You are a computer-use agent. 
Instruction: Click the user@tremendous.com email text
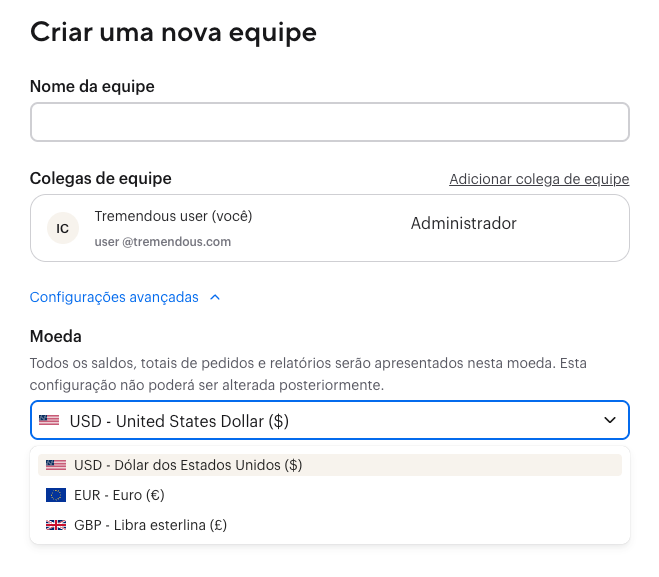click(162, 241)
